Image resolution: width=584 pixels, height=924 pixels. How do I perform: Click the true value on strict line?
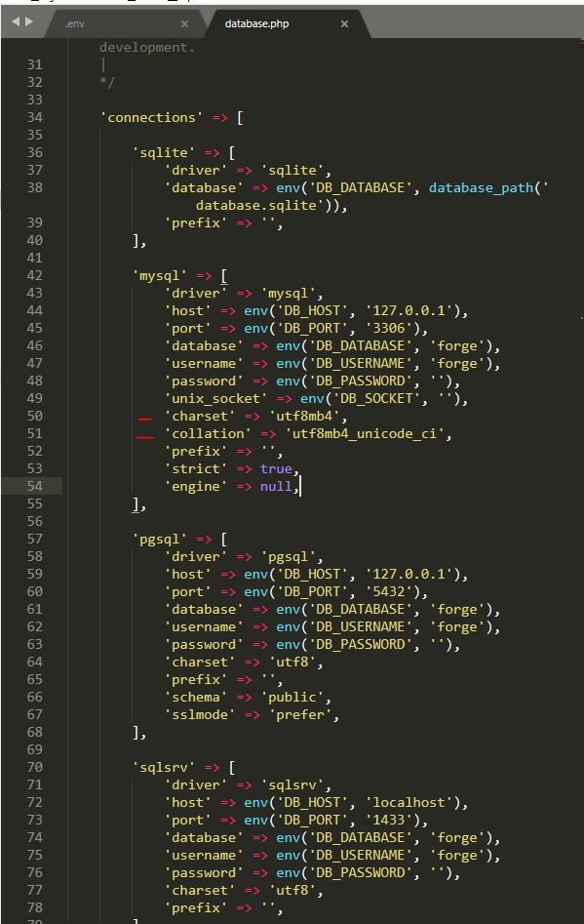tap(276, 468)
